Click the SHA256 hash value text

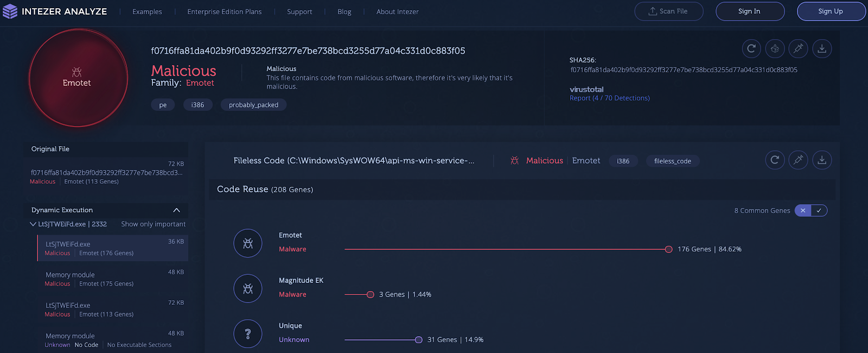684,70
